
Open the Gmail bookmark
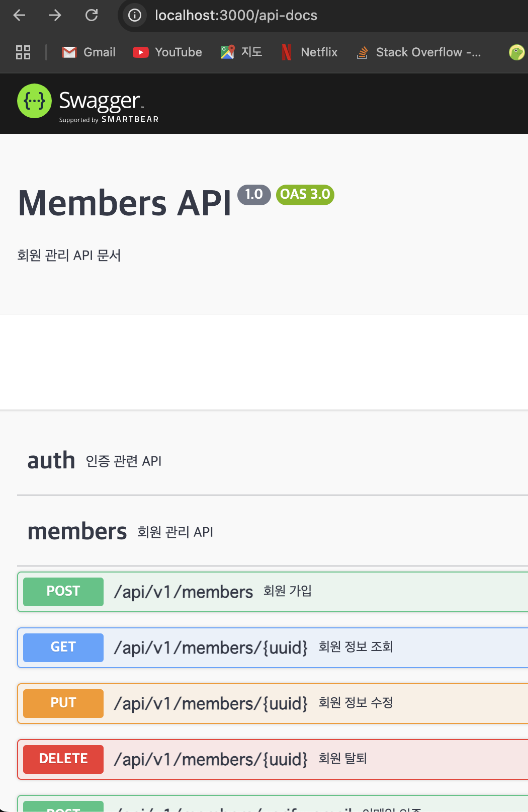tap(89, 52)
